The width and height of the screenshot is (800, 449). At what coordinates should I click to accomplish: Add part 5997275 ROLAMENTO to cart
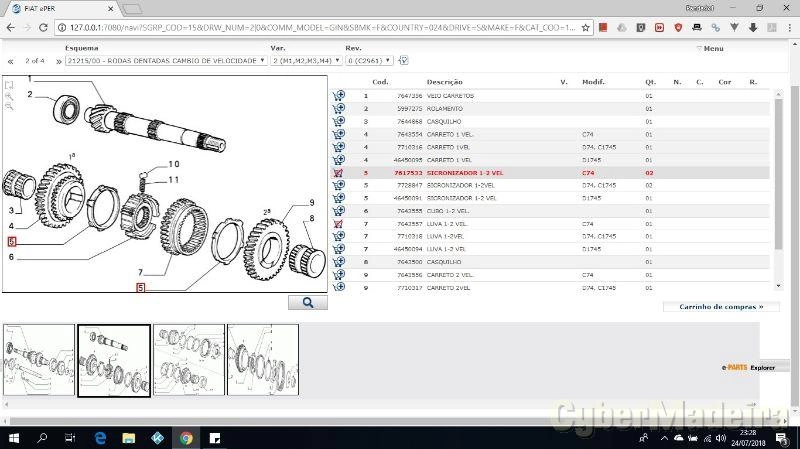(x=339, y=108)
